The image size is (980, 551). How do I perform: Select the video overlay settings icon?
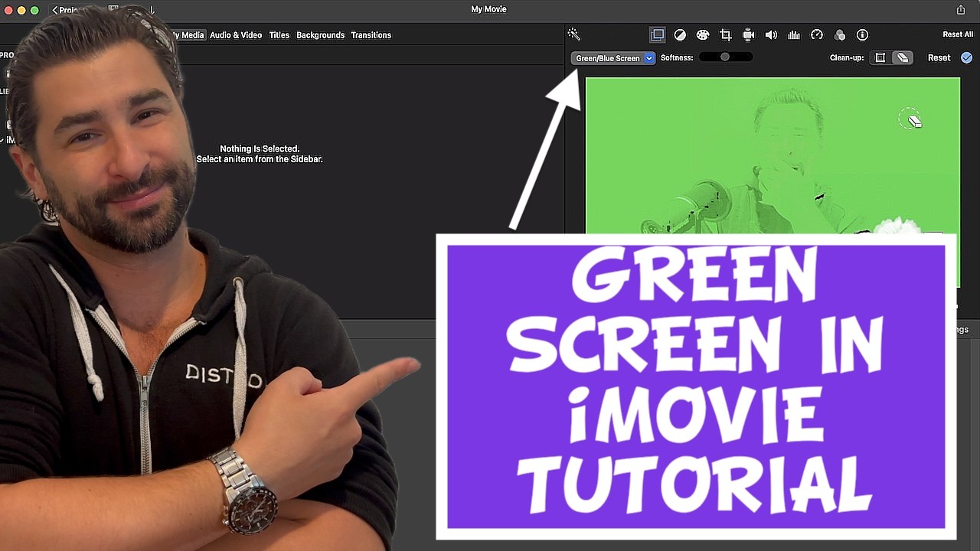(x=658, y=35)
